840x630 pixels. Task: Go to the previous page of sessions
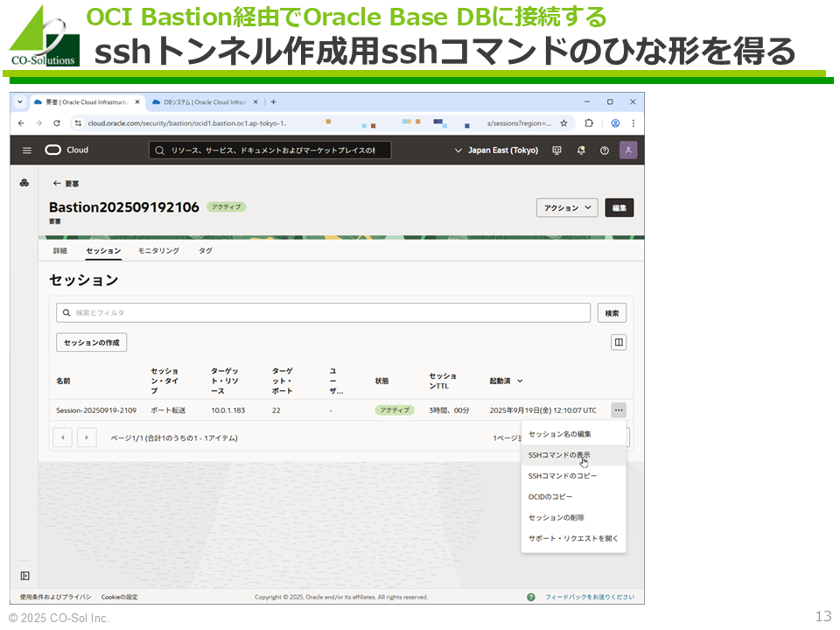pyautogui.click(x=63, y=437)
